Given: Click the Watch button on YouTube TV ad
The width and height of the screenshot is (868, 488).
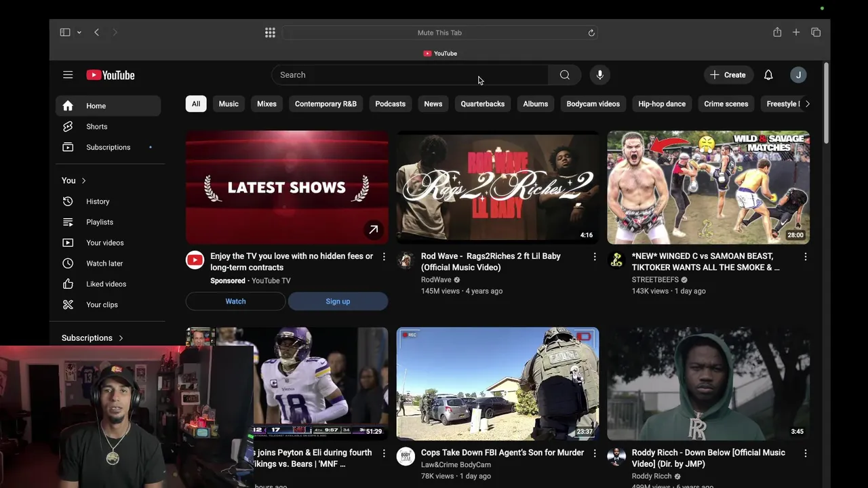Looking at the screenshot, I should pos(236,302).
